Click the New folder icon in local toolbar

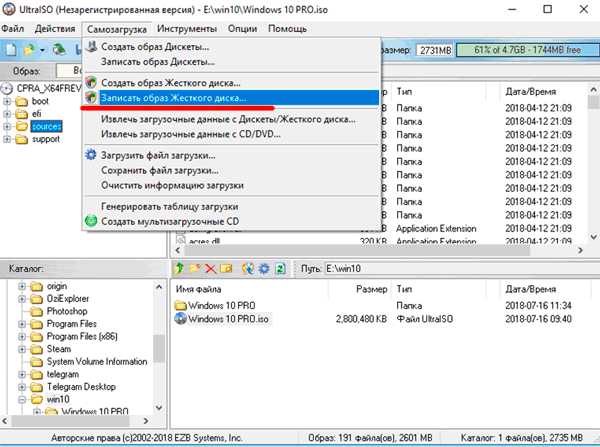pos(195,268)
